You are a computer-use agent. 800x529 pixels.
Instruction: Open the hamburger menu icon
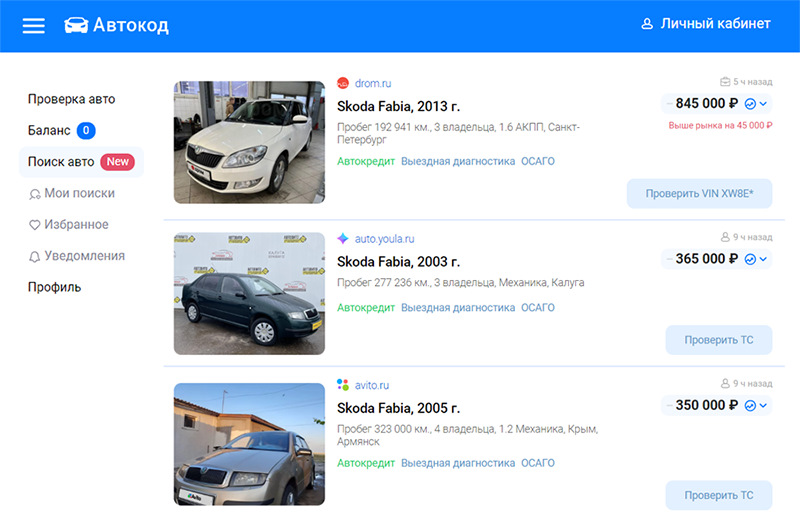tap(34, 26)
